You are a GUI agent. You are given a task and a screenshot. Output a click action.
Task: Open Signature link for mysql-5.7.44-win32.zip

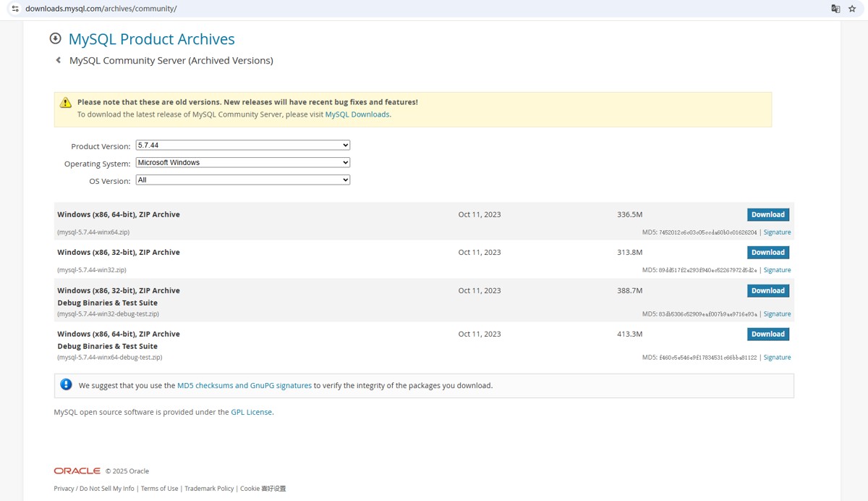777,270
